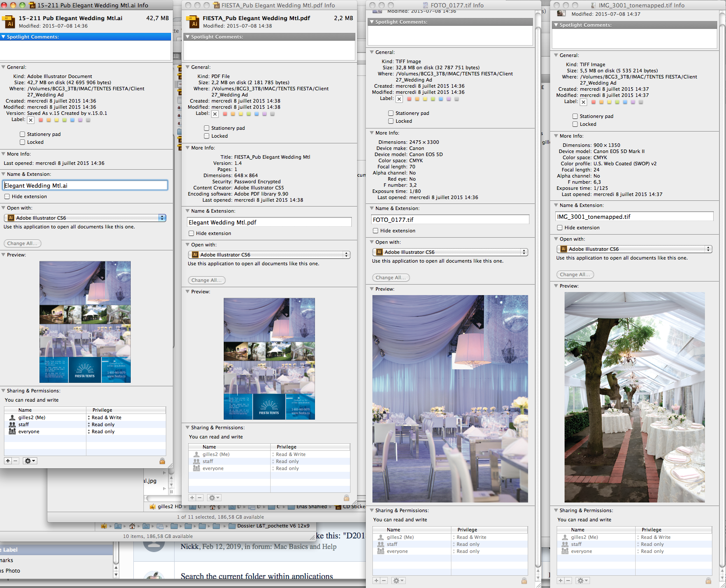The width and height of the screenshot is (726, 588).
Task: Click add (+) permission button in FIESTA_Pub pdf Info window
Action: tap(192, 498)
